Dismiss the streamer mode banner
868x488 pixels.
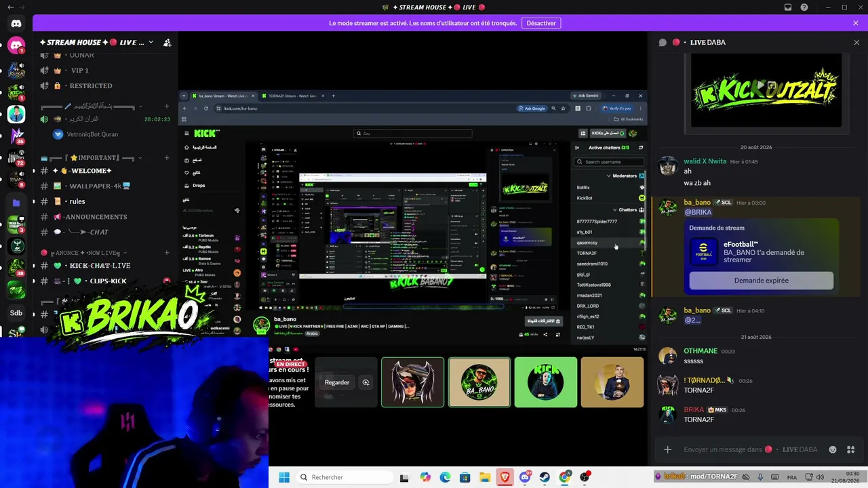tap(856, 23)
